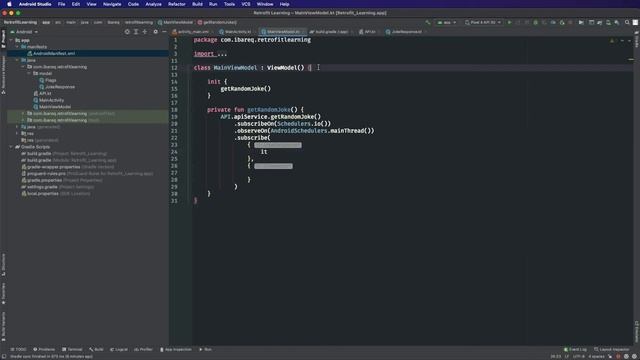
Task: Open the Layout Inspector
Action: coord(611,349)
